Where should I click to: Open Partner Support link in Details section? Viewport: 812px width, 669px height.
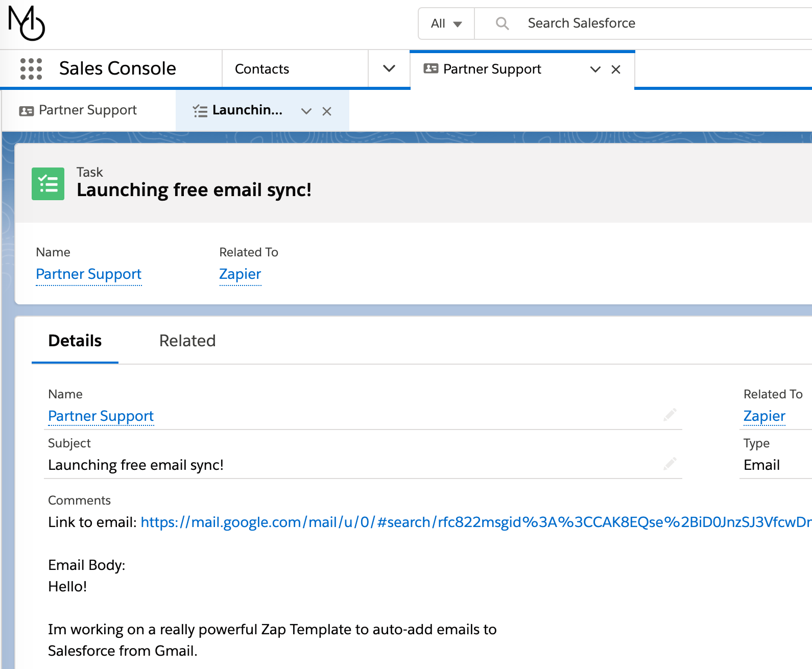pos(101,416)
